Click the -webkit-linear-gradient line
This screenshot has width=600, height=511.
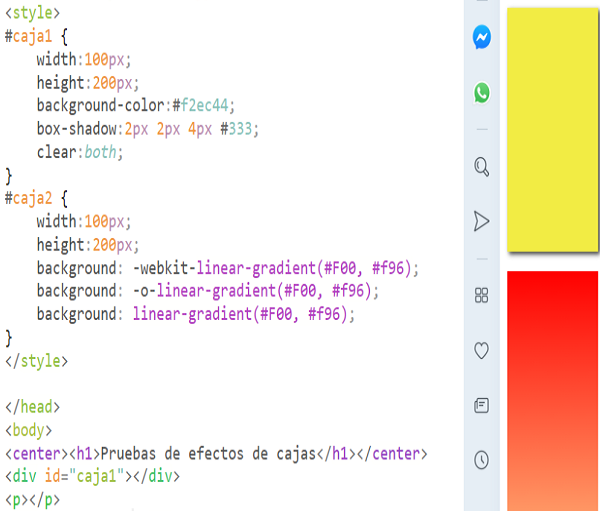click(x=228, y=268)
